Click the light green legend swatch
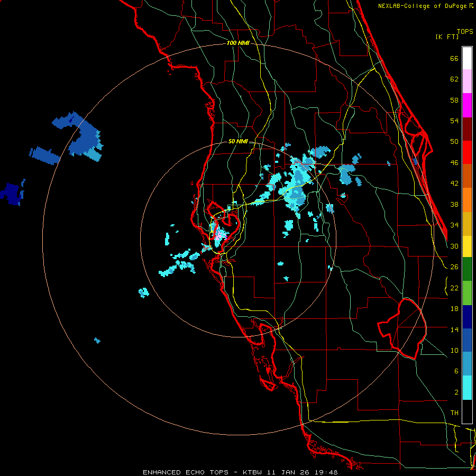Image resolution: width=476 pixels, height=476 pixels. pyautogui.click(x=467, y=293)
